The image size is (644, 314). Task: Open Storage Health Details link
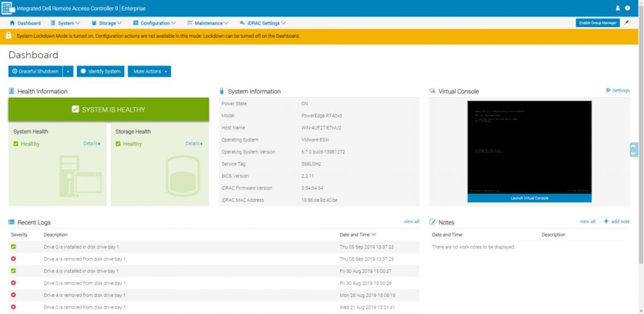(194, 144)
